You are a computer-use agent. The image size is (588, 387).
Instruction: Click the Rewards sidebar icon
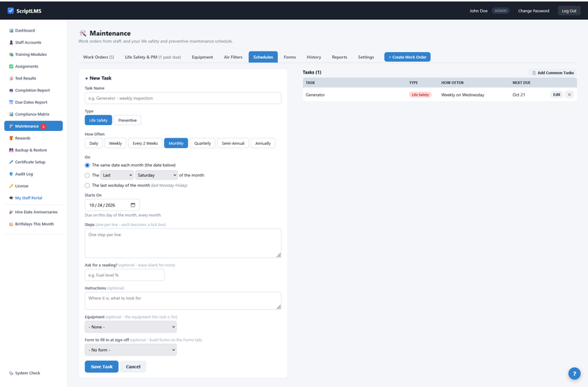(x=11, y=138)
